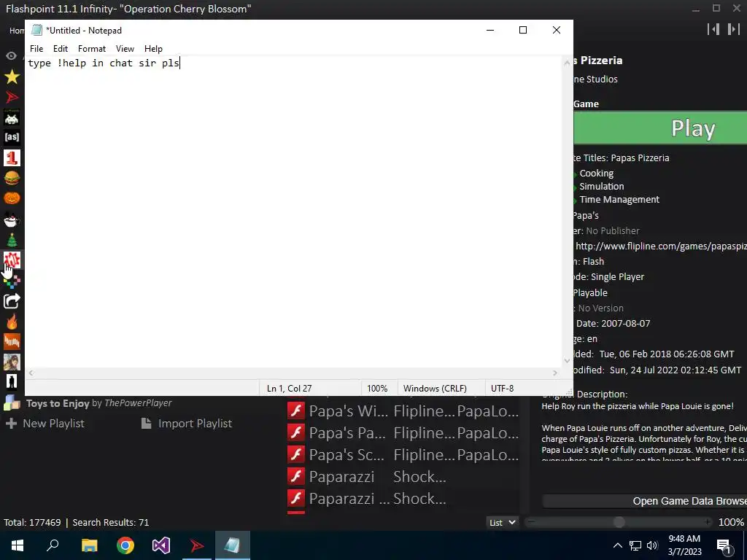Open the Notepad Format menu
This screenshot has width=747, height=560.
click(x=92, y=49)
